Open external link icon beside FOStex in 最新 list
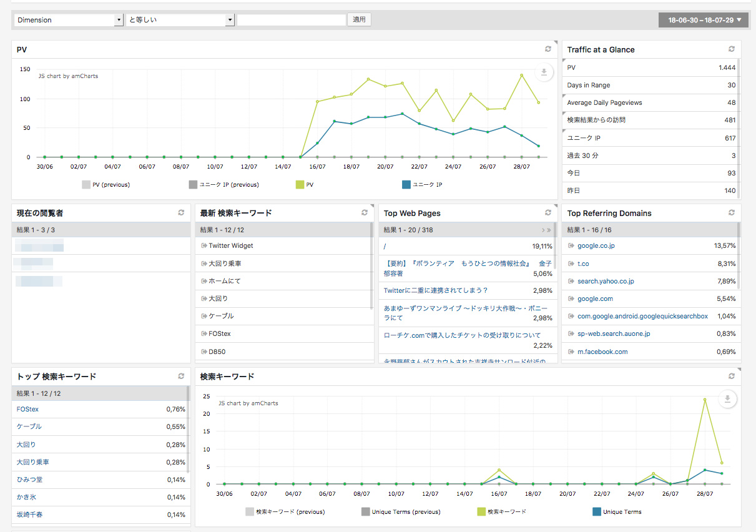The width and height of the screenshot is (756, 532). 204,333
